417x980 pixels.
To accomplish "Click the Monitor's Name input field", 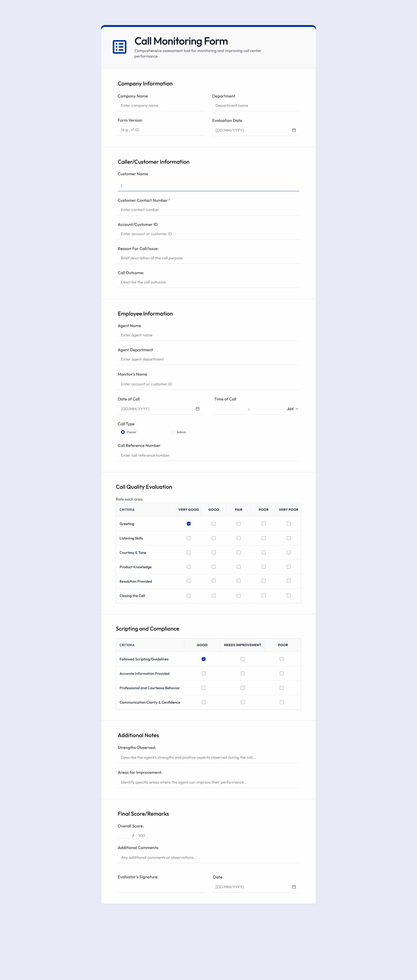I will click(x=208, y=384).
